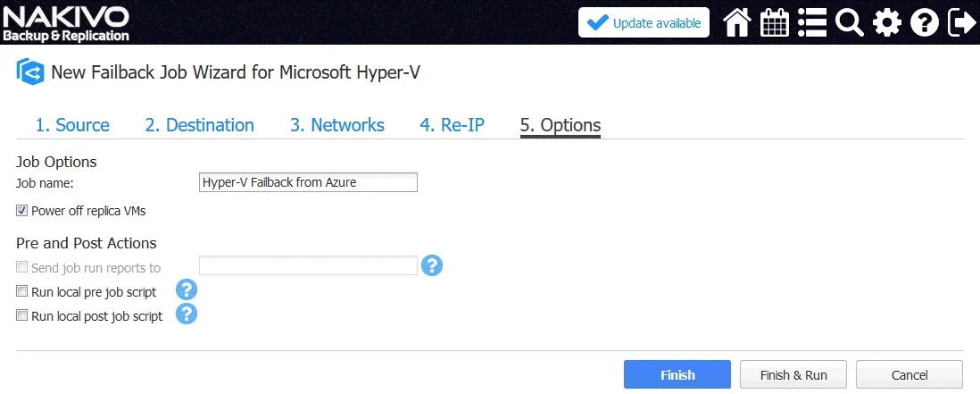Go to the 1. Source step
The image size is (980, 394).
pos(72,125)
